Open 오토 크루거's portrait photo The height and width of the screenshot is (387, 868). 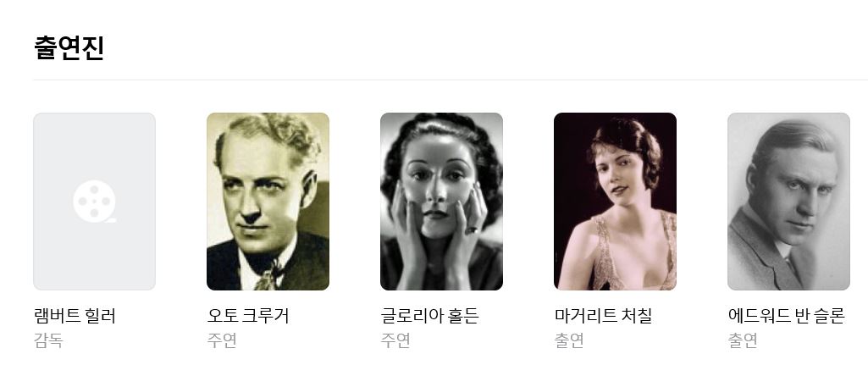point(268,202)
